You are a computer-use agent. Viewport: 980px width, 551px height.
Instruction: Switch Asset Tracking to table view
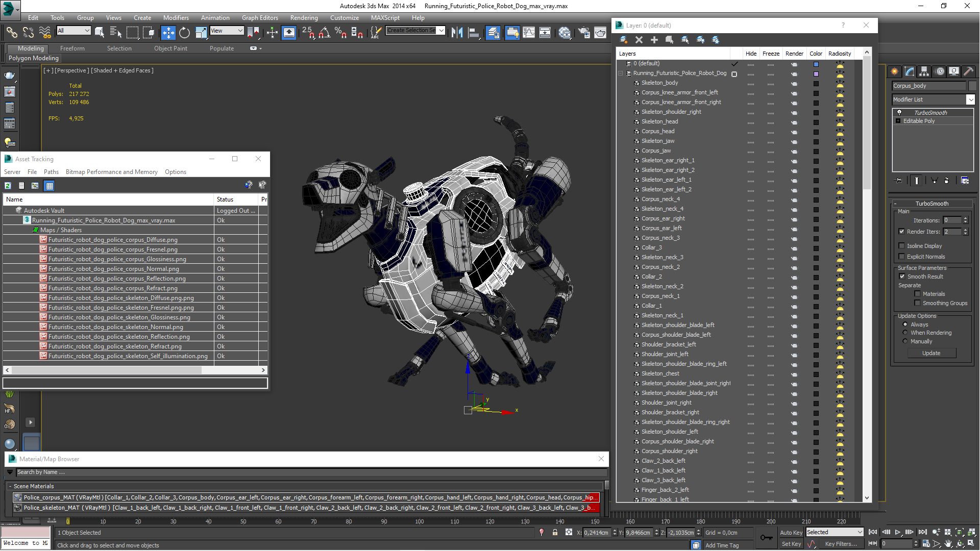tap(49, 186)
